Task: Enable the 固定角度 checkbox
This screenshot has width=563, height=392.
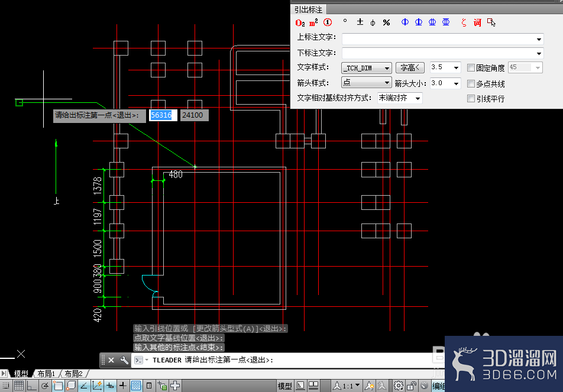Action: tap(471, 67)
